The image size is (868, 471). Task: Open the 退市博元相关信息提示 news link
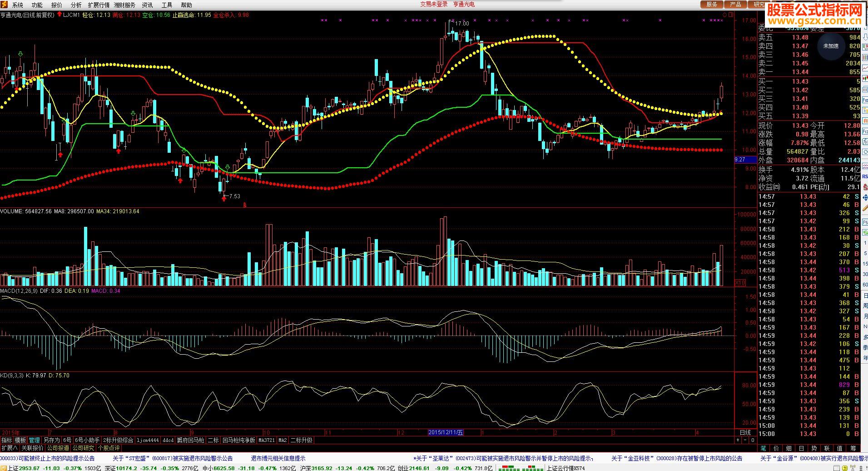pos(278,458)
